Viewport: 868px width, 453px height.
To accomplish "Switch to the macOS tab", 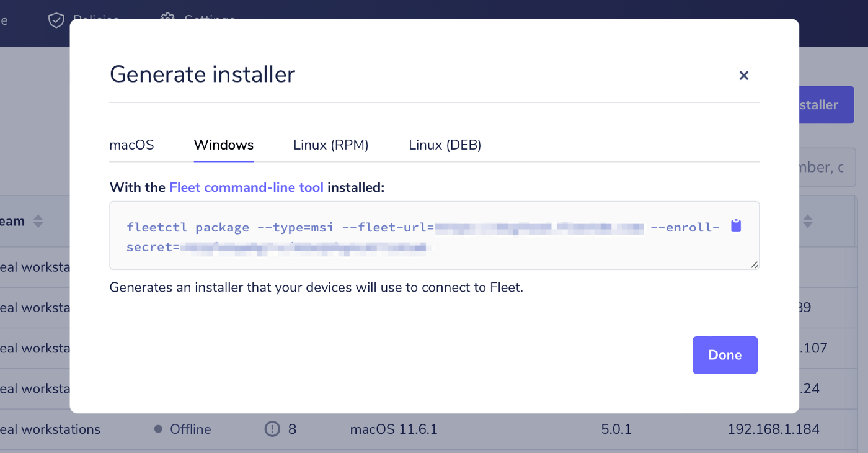I will 131,145.
